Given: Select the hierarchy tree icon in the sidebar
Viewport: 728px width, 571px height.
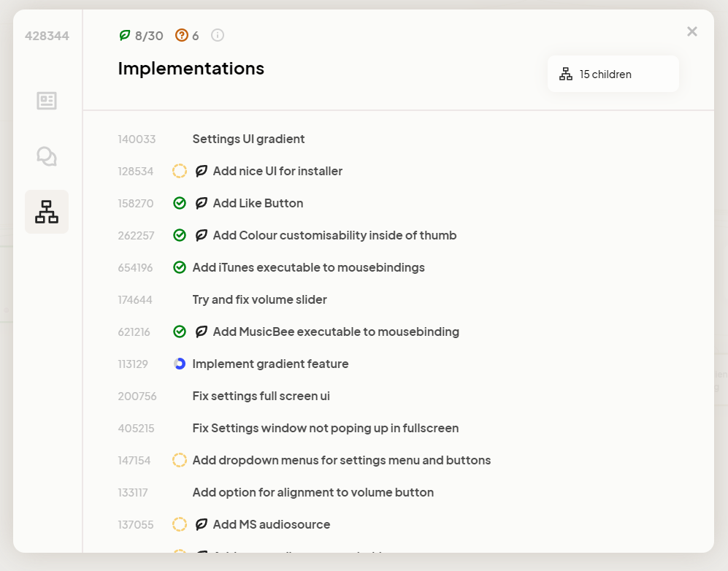Looking at the screenshot, I should click(46, 211).
